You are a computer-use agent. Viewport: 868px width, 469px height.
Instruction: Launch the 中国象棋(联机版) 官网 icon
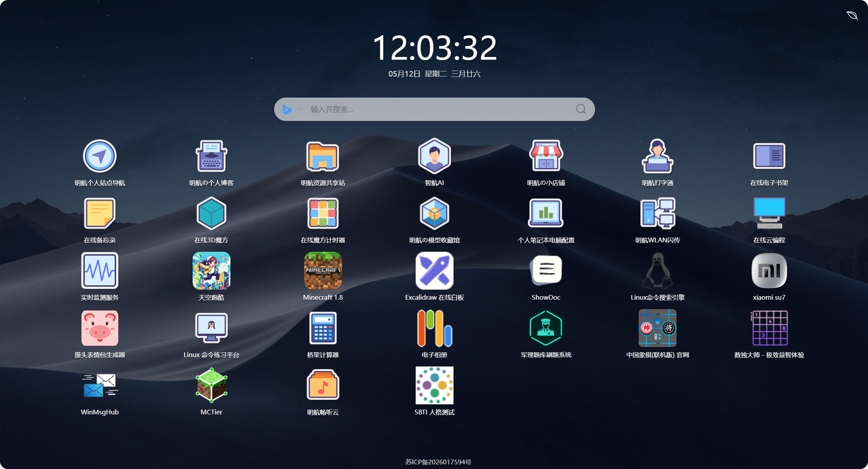click(657, 328)
